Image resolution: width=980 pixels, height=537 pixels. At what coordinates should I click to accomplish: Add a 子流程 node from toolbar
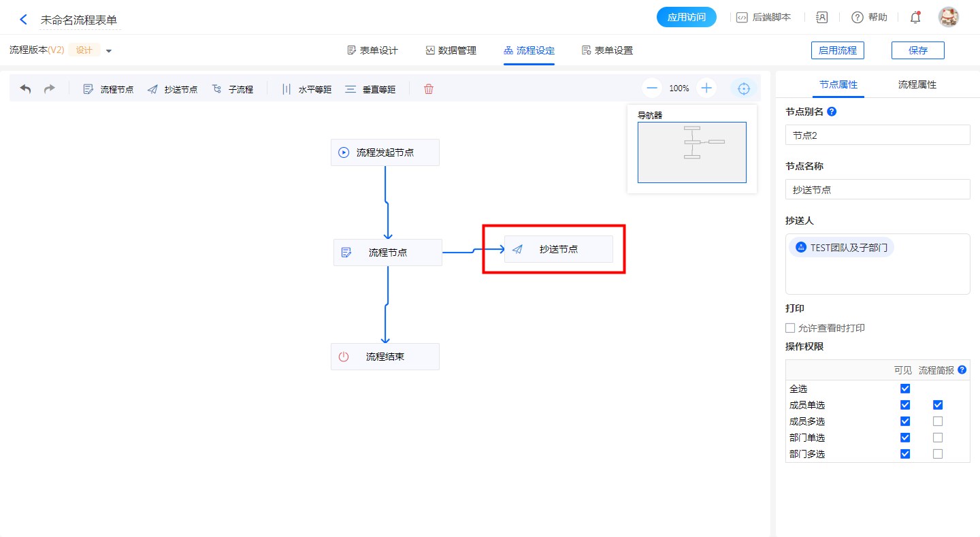tap(232, 89)
